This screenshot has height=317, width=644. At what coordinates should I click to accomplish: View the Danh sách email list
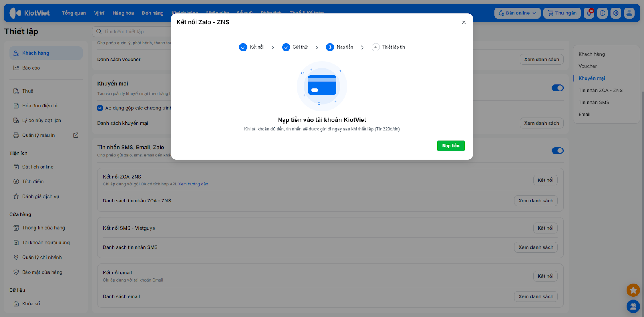tap(536, 296)
